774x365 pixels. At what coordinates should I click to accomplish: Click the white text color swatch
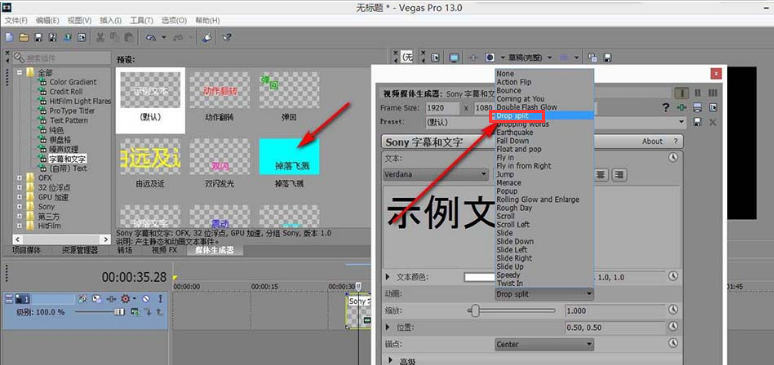480,277
